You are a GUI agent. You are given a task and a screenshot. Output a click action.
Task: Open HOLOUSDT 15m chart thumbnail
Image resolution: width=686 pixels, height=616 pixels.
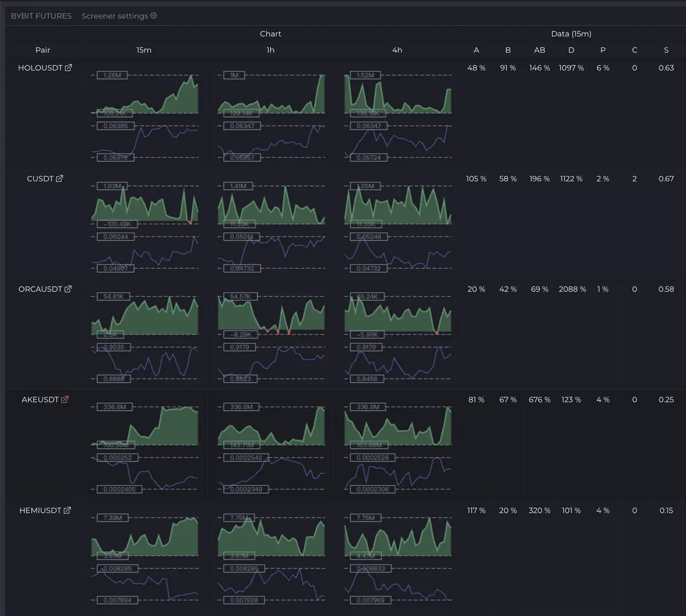144,114
